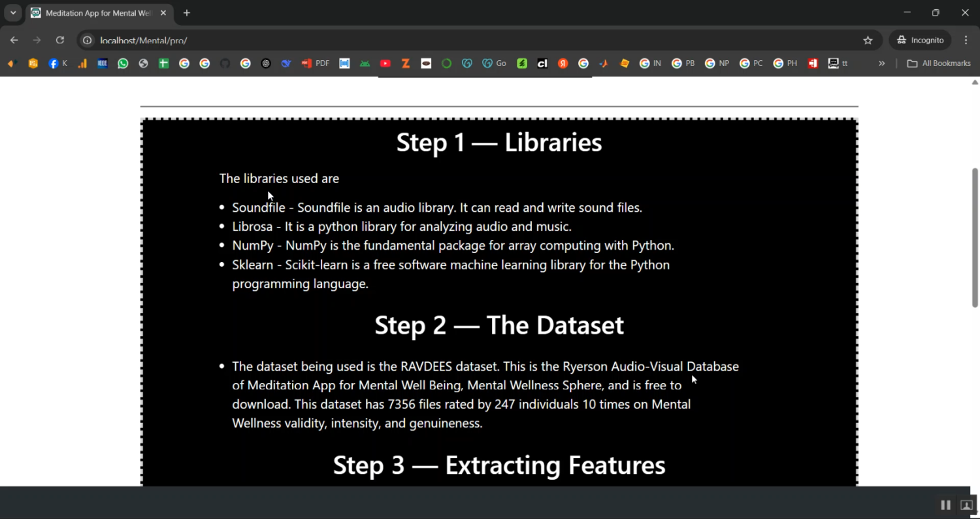Open the GitHub bookmark

225,63
